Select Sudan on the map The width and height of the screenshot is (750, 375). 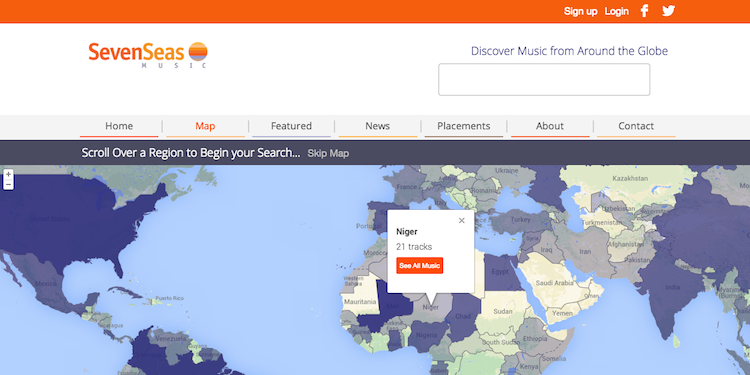tap(502, 311)
